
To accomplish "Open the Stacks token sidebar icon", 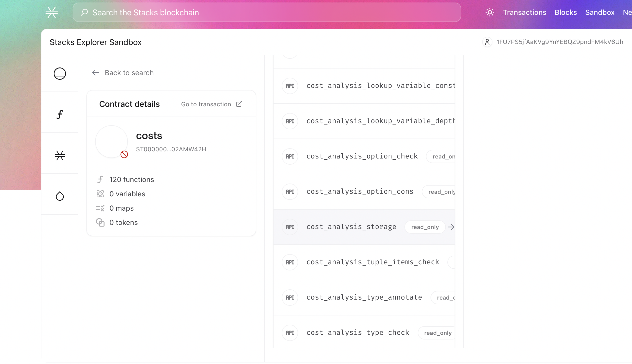I will 60,155.
